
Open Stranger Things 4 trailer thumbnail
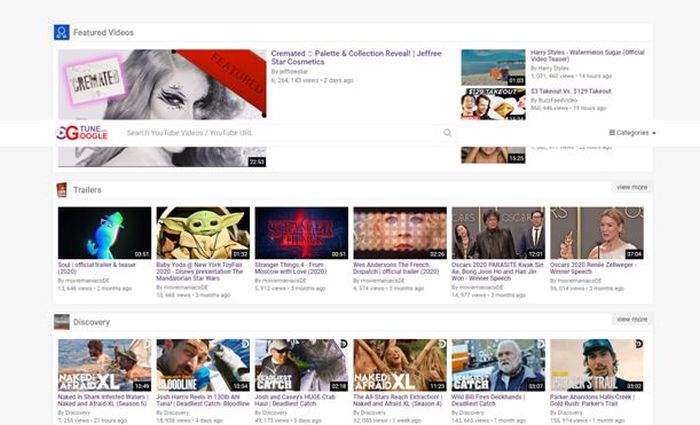(x=301, y=233)
